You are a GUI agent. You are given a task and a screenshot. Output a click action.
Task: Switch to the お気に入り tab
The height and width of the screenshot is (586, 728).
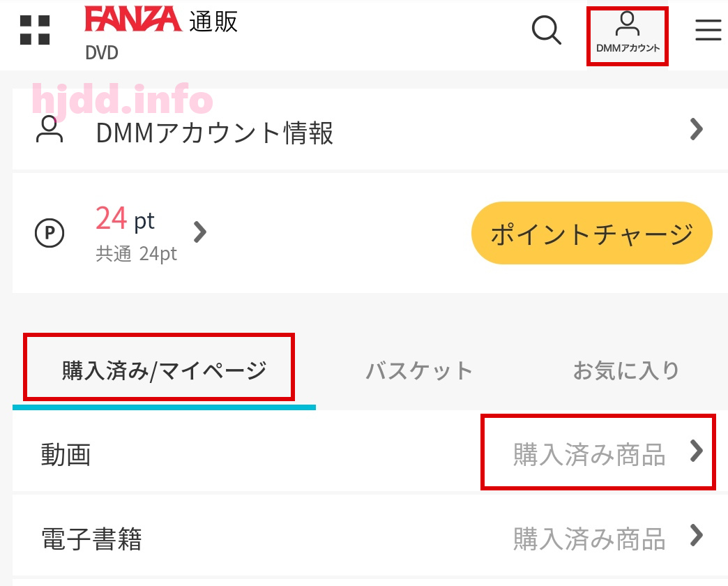pyautogui.click(x=626, y=370)
